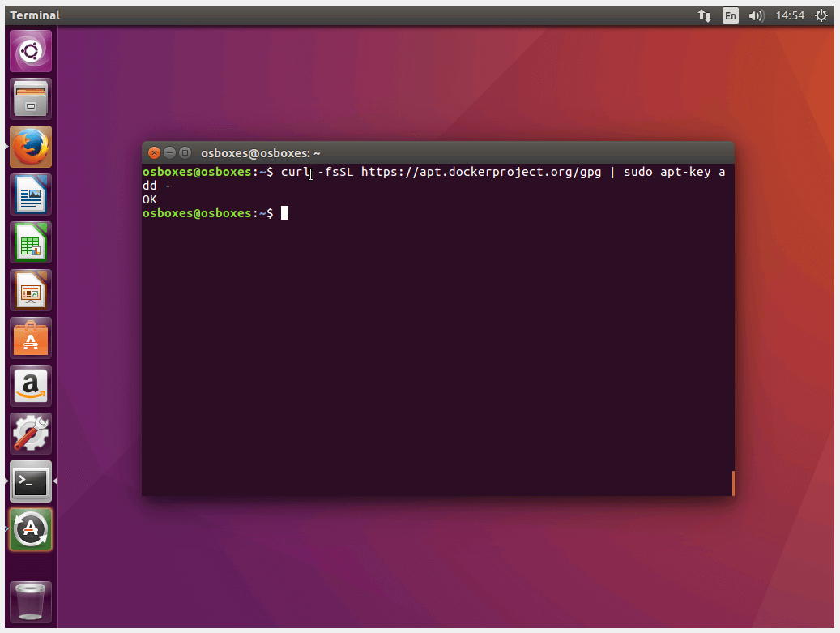This screenshot has width=840, height=633.
Task: Open the Trash
Action: 30,602
